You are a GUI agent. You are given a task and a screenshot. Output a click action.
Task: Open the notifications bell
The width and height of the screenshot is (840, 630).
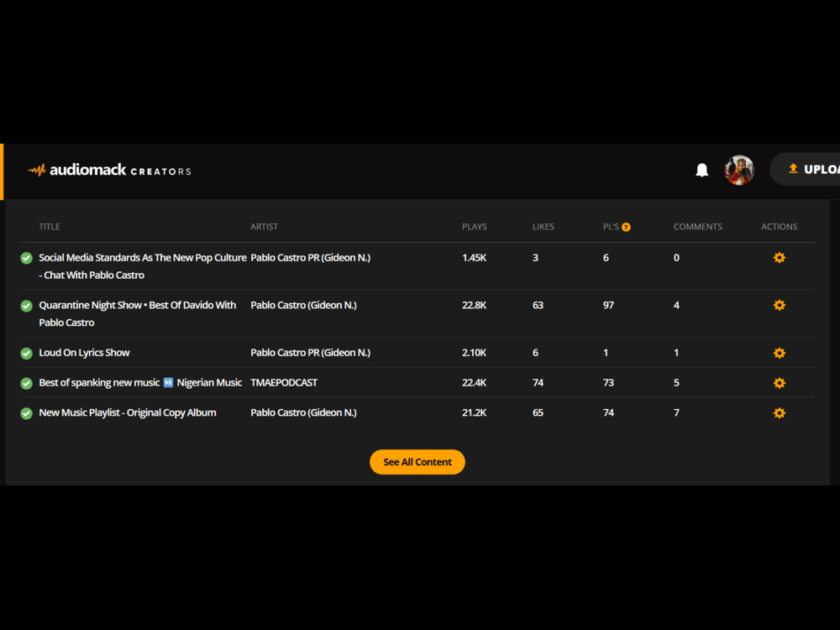click(701, 170)
